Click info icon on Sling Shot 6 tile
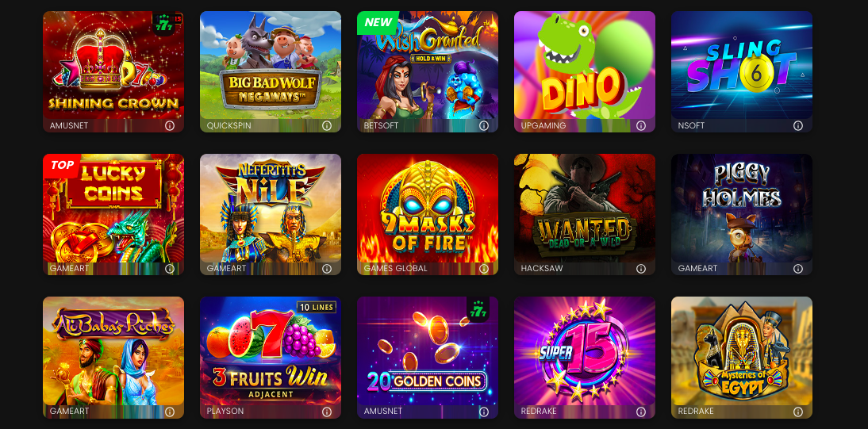The width and height of the screenshot is (868, 429). [798, 125]
